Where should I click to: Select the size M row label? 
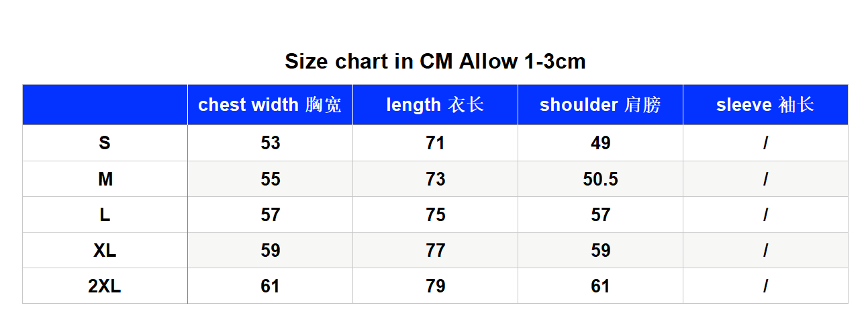[105, 179]
